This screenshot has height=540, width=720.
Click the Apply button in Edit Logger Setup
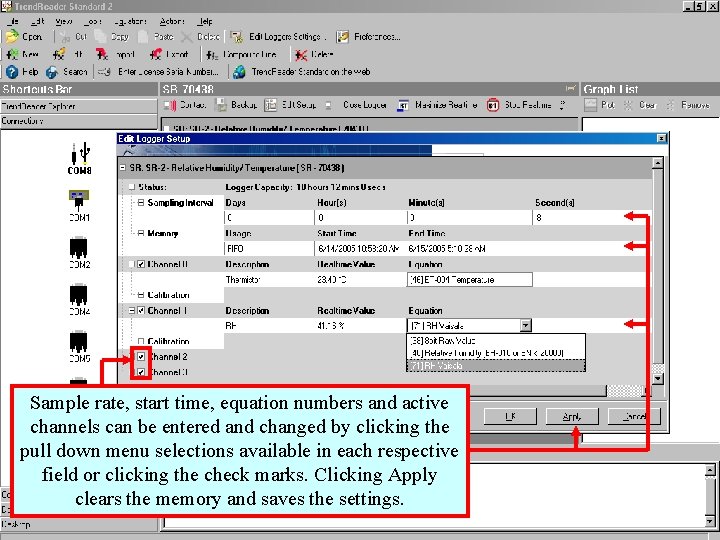point(572,416)
